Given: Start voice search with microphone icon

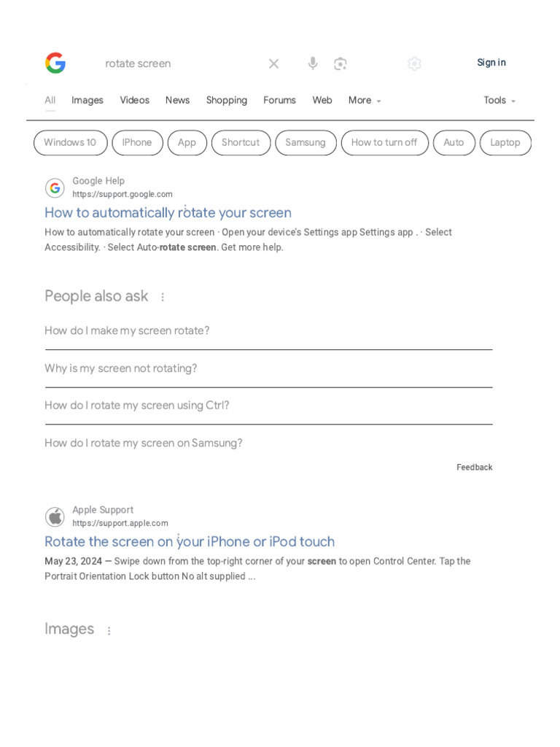Looking at the screenshot, I should (x=313, y=63).
